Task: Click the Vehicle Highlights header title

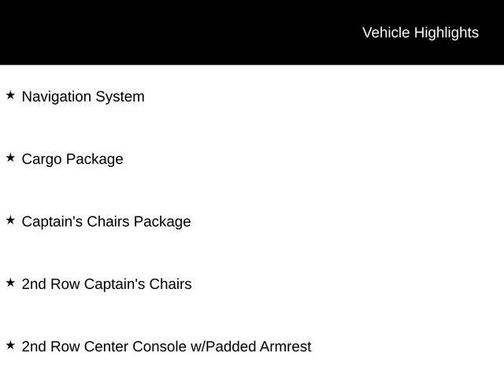Action: (420, 33)
